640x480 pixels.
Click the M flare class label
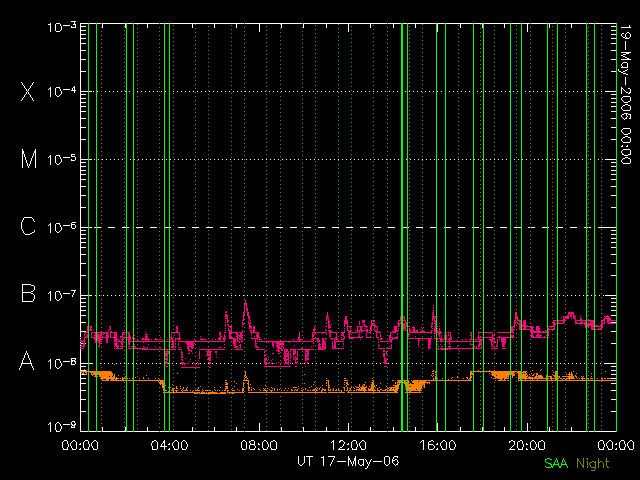click(29, 159)
